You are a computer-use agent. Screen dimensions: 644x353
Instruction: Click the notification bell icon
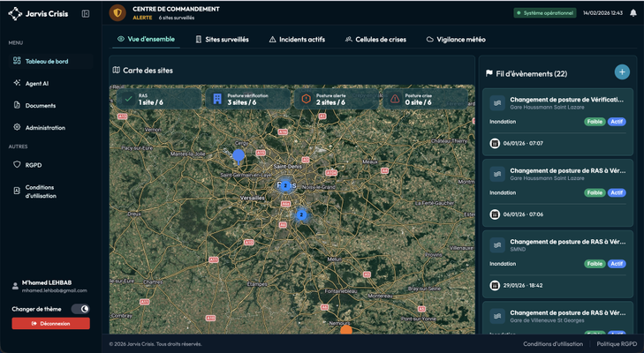coord(633,13)
